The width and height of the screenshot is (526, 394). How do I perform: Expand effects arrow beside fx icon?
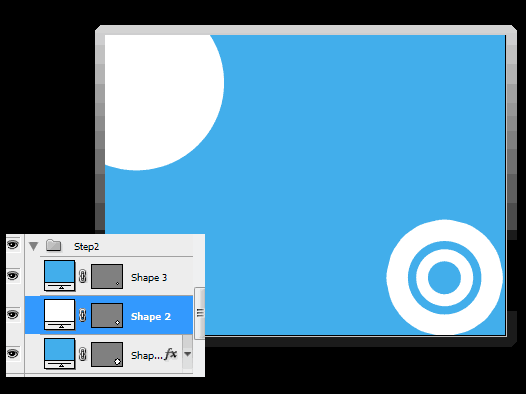(188, 354)
